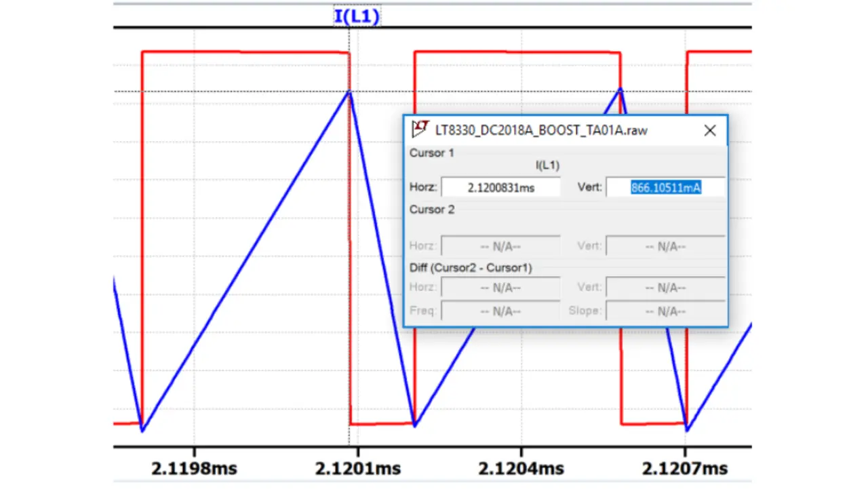This screenshot has height=489, width=868.
Task: Close the LT8330 cursor readout dialog
Action: click(709, 130)
